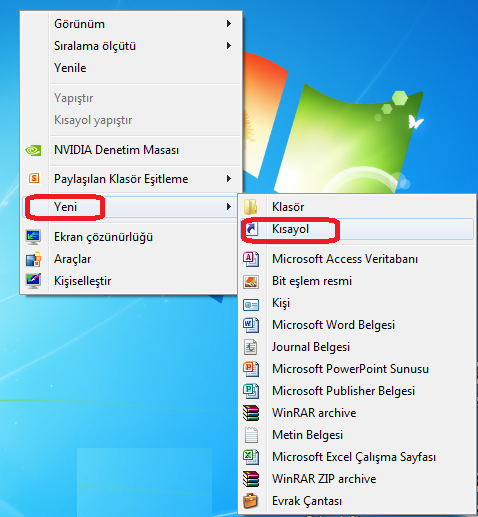Screen dimensions: 478x517
Task: Create a Microsoft Word Belgesi
Action: point(357,325)
